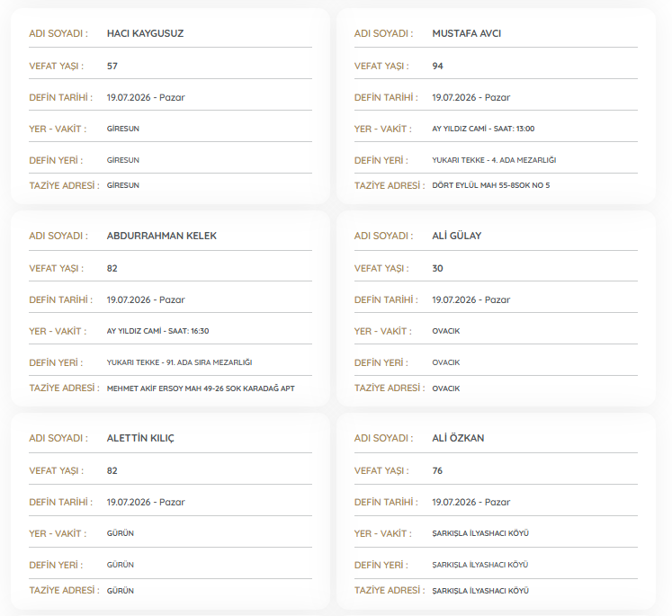Screen dimensions: 672x616
Task: Select YUKARI TEKKE - 91. ADA SIRA MEZARLIĞI
Action: (x=179, y=362)
